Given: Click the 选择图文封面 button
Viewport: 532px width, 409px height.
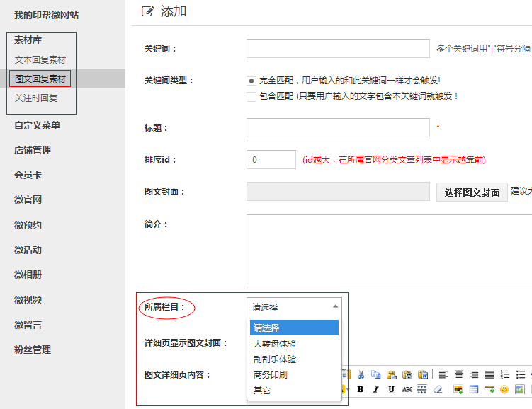Looking at the screenshot, I should [472, 192].
